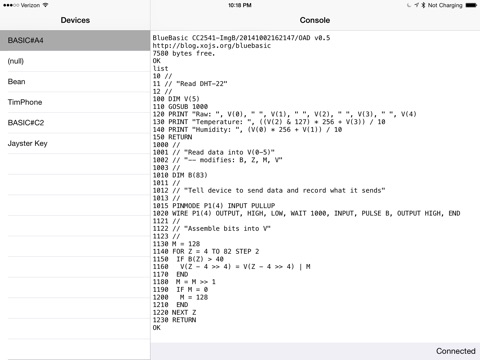Viewport: 480px width, 360px height.
Task: Select the Jayster Key device
Action: tap(75, 144)
